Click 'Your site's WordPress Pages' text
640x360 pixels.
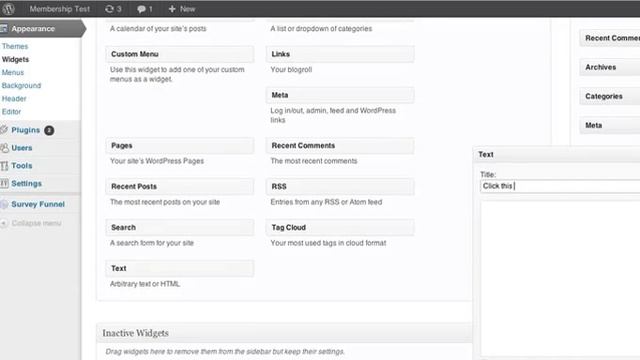coord(157,161)
